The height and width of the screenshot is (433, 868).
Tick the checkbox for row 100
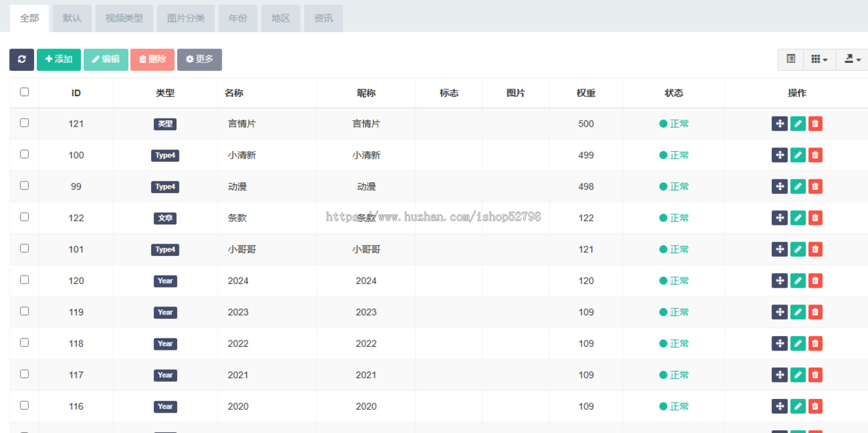point(25,154)
